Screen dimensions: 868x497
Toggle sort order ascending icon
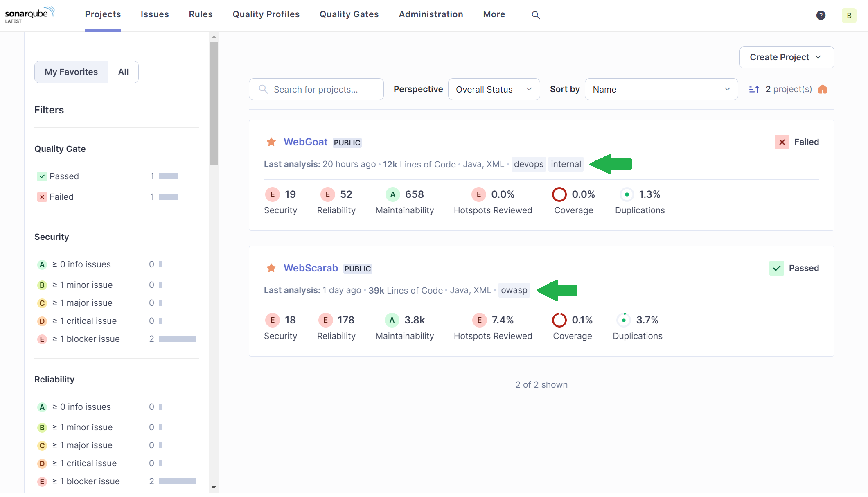(754, 89)
